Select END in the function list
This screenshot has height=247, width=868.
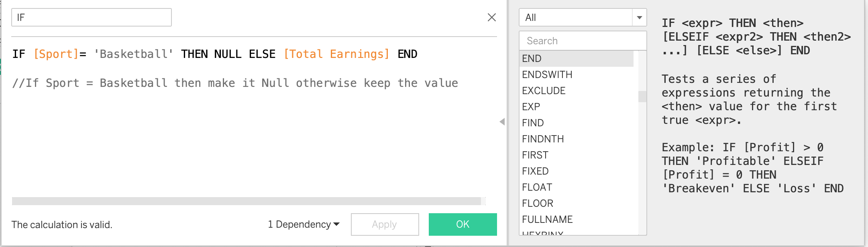(x=532, y=59)
